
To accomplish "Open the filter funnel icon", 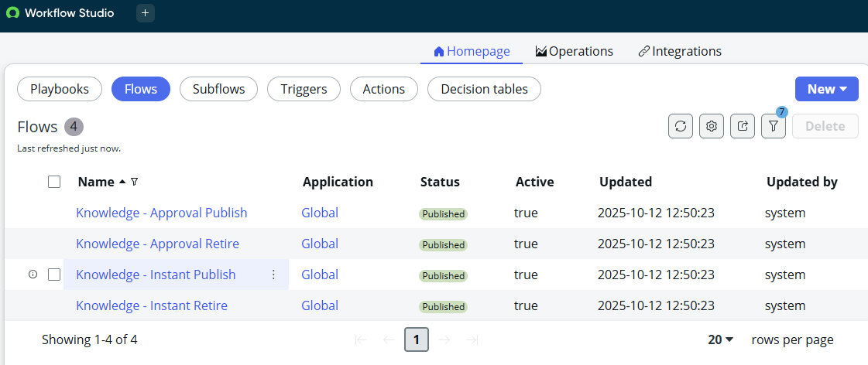I will tap(773, 126).
